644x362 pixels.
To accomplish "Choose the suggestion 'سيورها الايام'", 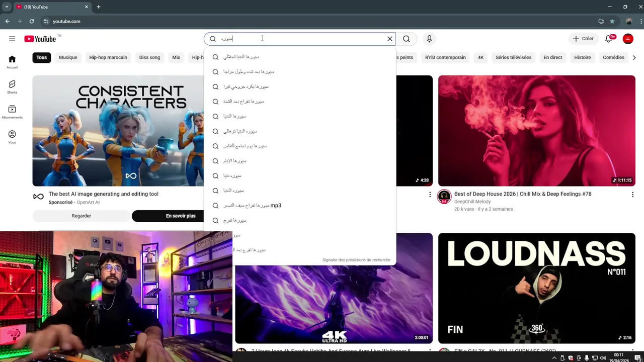I will (300, 161).
